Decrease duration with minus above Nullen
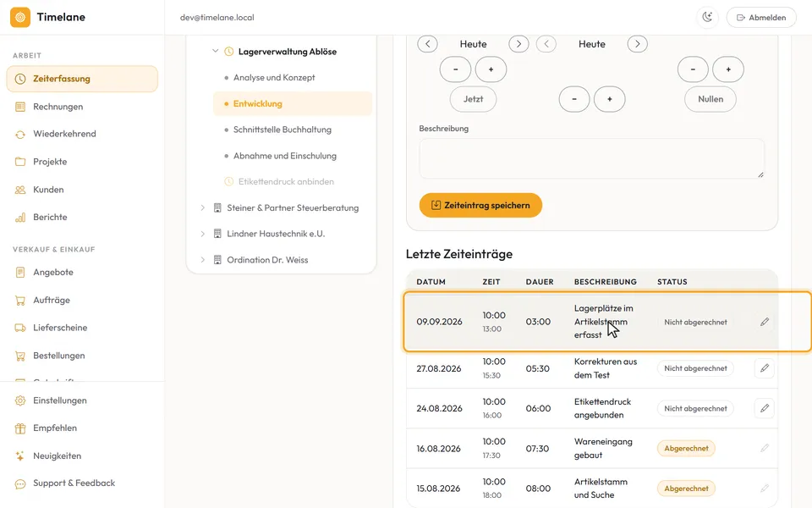The width and height of the screenshot is (812, 508). point(693,69)
